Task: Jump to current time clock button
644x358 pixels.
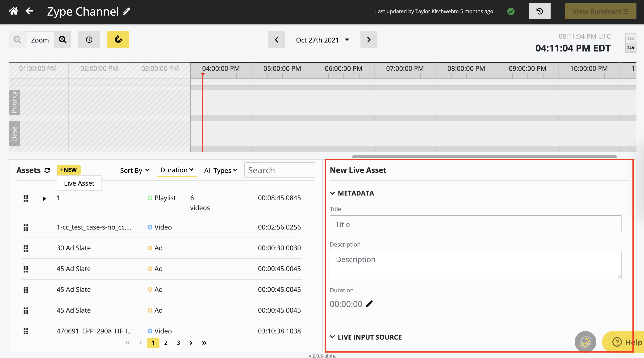Action: click(x=89, y=40)
